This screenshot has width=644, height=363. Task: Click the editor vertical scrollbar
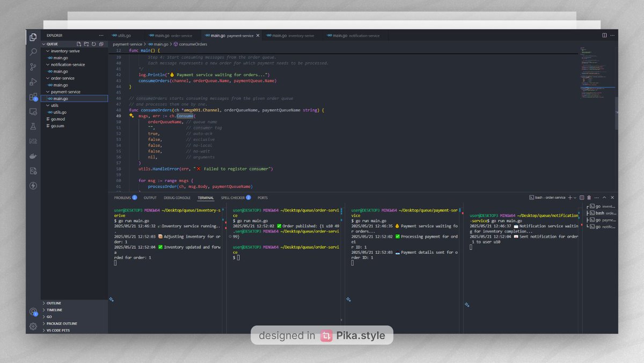[x=616, y=113]
